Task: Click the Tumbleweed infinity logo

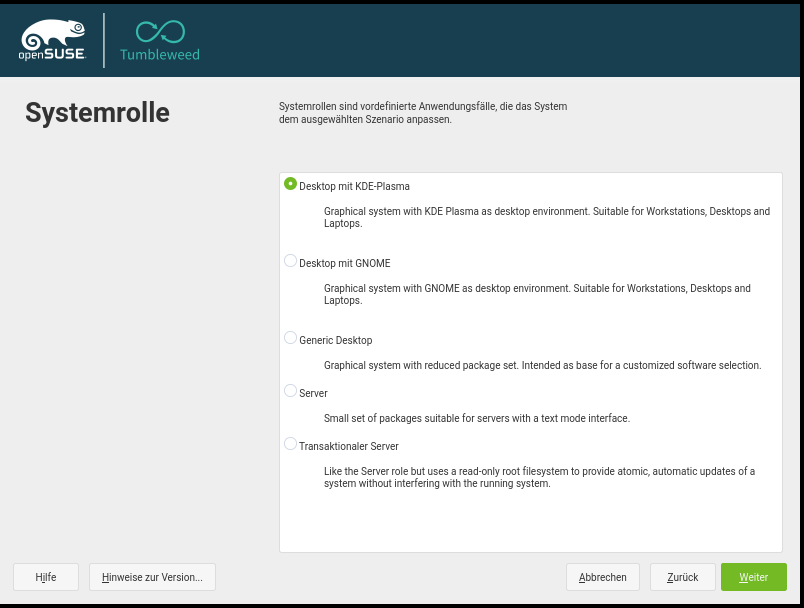Action: (x=160, y=31)
